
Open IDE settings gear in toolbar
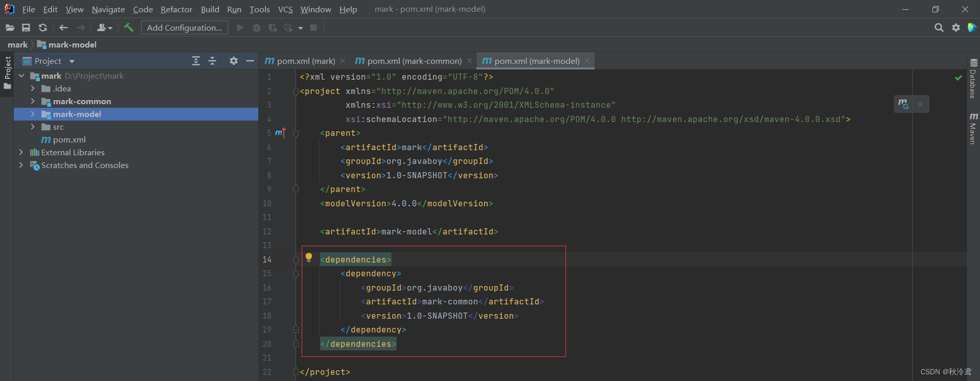956,28
